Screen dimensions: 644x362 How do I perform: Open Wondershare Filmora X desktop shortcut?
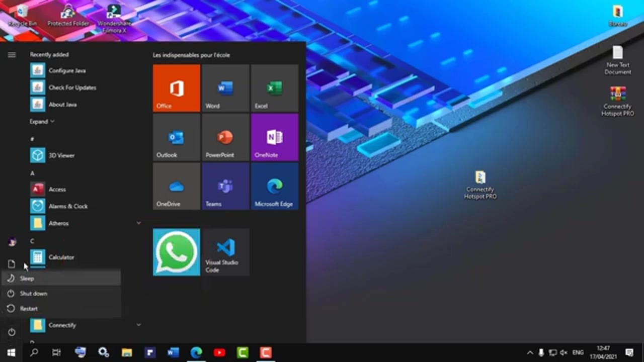pos(114,19)
